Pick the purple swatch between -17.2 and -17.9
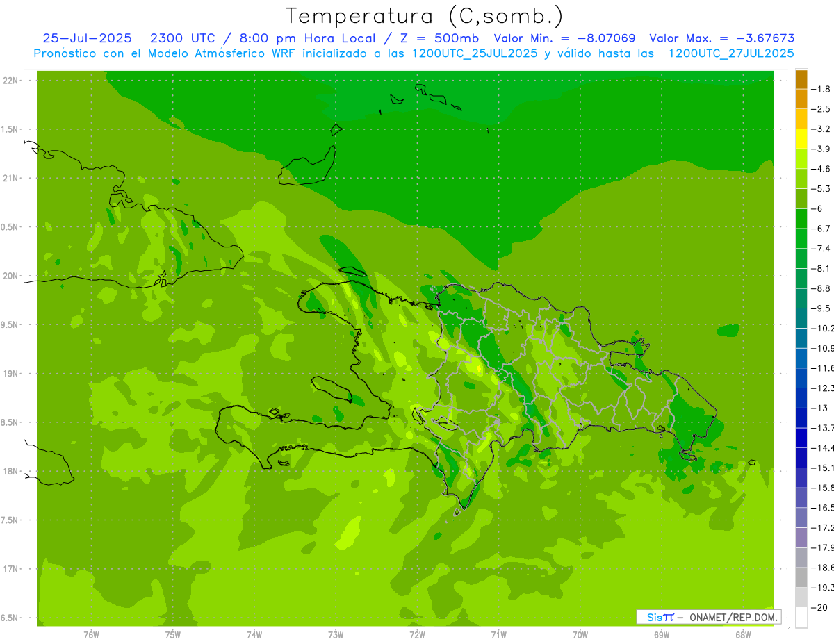 [801, 538]
